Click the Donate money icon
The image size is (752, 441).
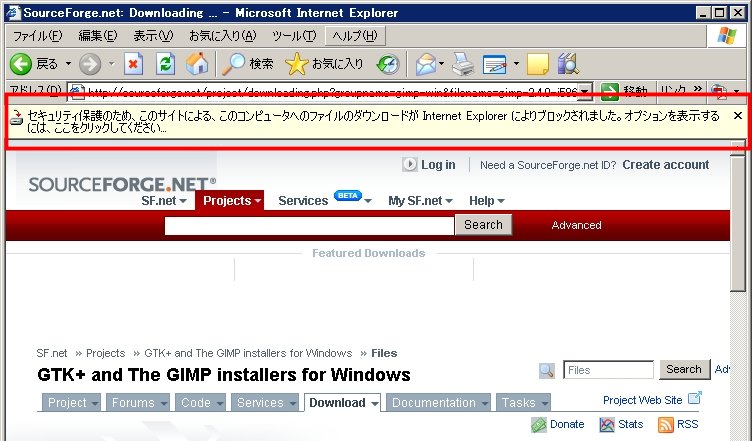(539, 425)
